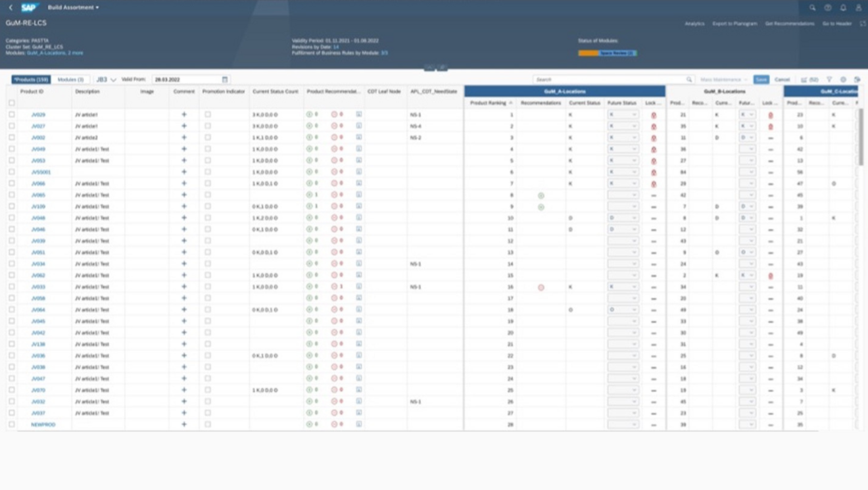This screenshot has height=490, width=868.
Task: Open the Build Assortment menu
Action: point(71,6)
